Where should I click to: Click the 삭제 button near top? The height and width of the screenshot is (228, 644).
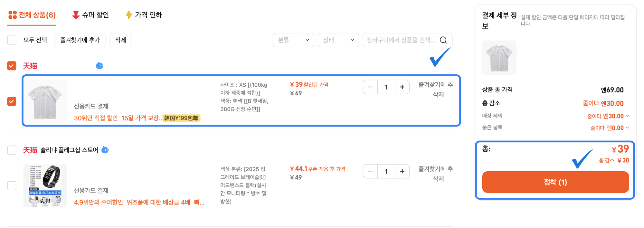pyautogui.click(x=120, y=40)
